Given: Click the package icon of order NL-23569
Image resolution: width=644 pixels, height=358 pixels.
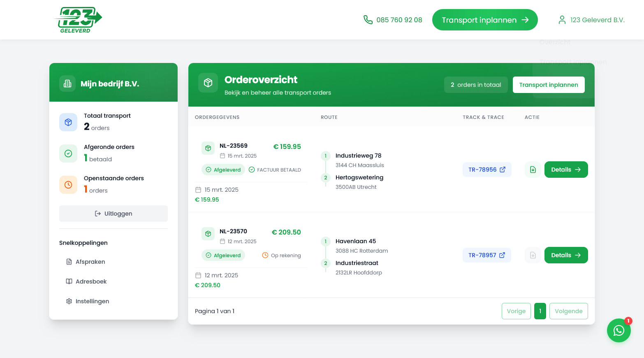Looking at the screenshot, I should pos(208,148).
